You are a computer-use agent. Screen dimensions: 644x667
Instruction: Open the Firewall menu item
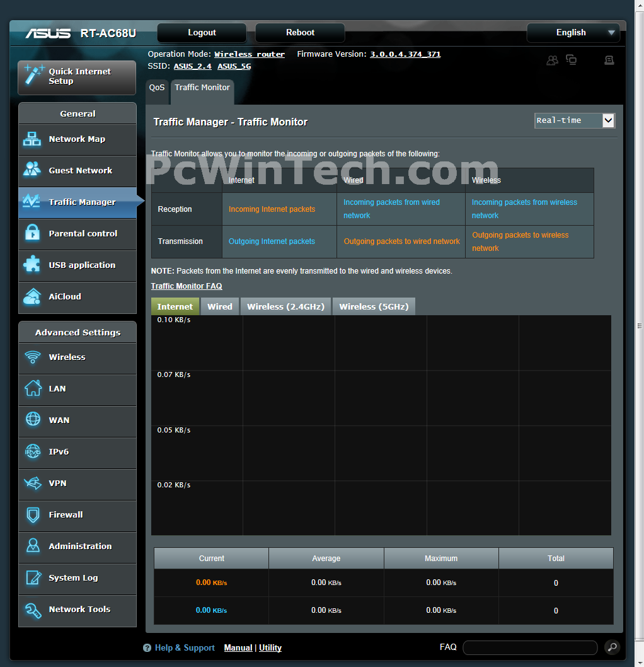[78, 515]
